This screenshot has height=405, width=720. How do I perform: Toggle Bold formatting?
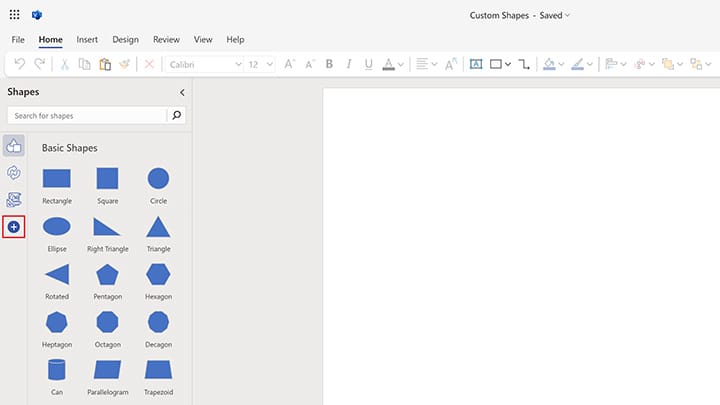(x=329, y=64)
